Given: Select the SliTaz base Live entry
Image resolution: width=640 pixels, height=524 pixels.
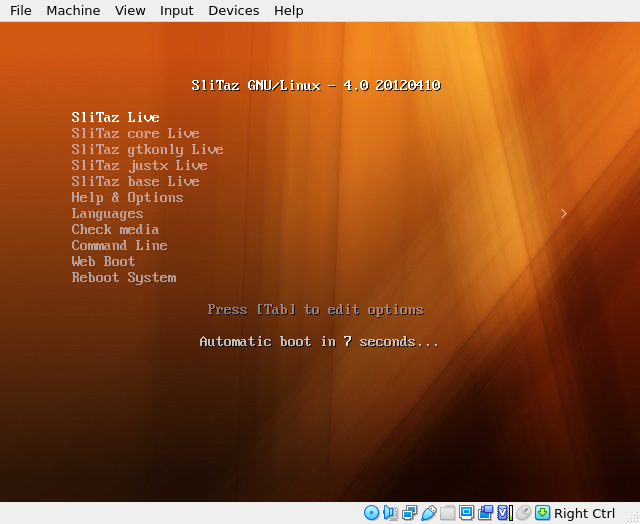Looking at the screenshot, I should click(136, 182).
